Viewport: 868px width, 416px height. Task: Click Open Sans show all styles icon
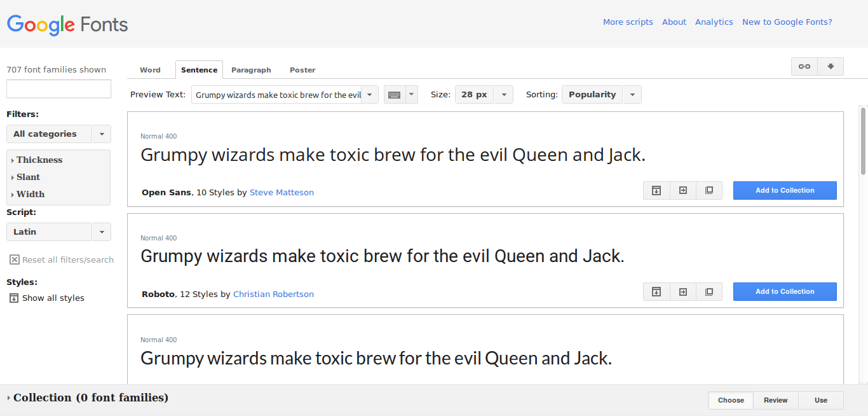pyautogui.click(x=656, y=190)
